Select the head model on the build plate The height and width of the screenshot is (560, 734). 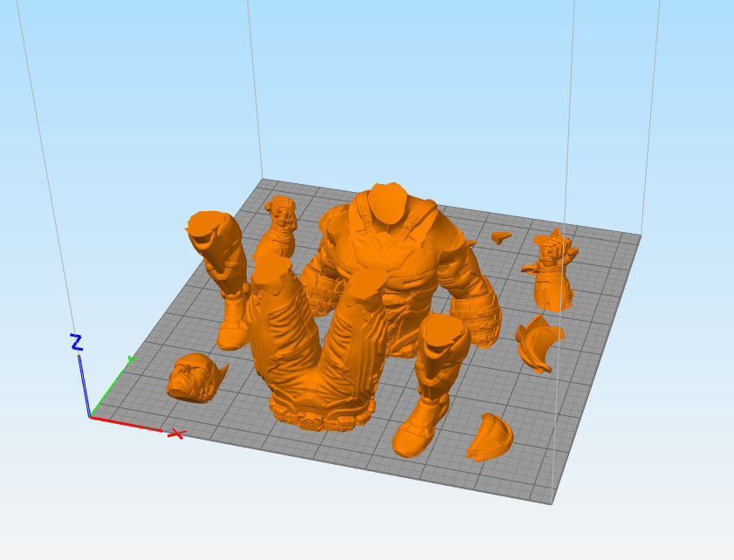point(196,378)
